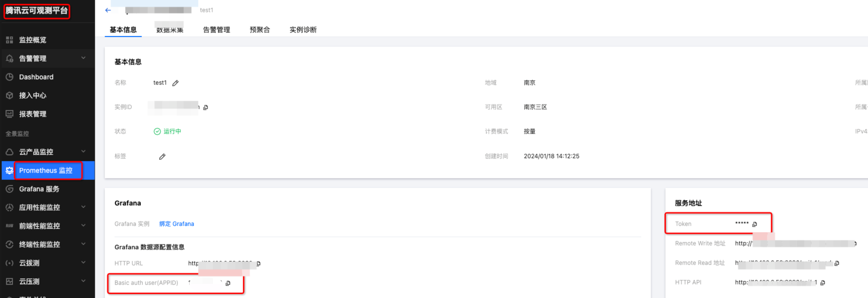
Task: Click the 前端性能监控 RUM icon
Action: click(9, 226)
